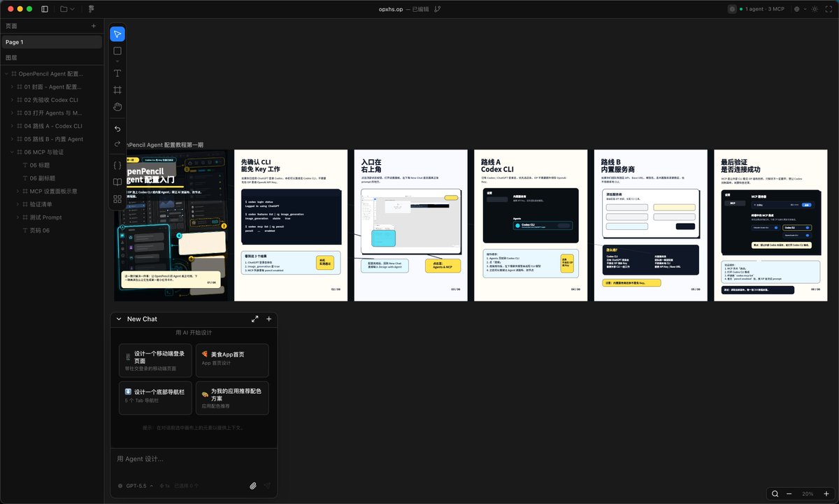Image resolution: width=839 pixels, height=504 pixels.
Task: Open the 20% zoom level control
Action: point(808,494)
